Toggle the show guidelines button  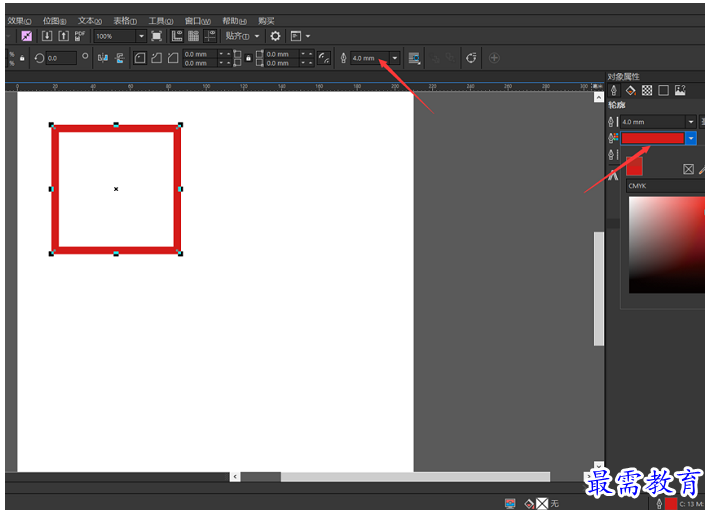tap(210, 36)
